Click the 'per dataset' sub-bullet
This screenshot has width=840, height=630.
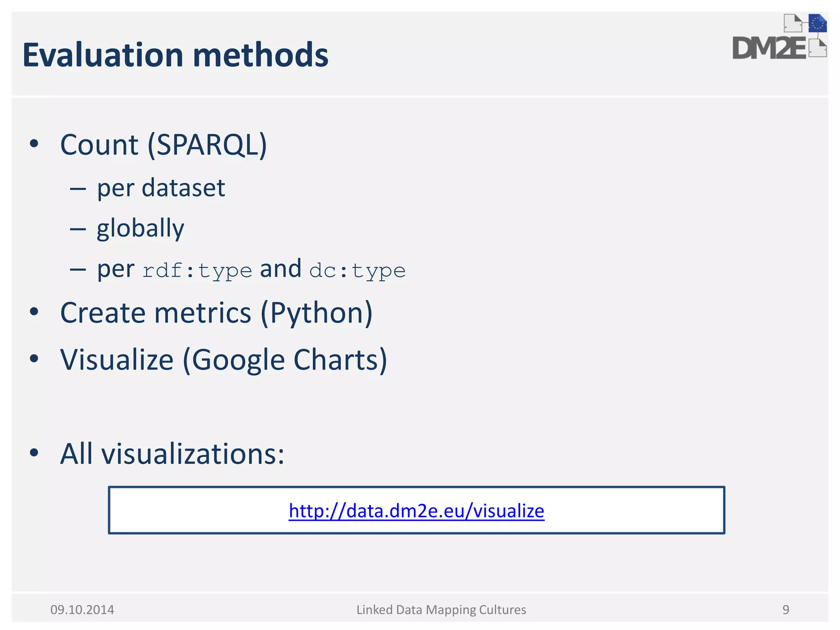point(161,188)
